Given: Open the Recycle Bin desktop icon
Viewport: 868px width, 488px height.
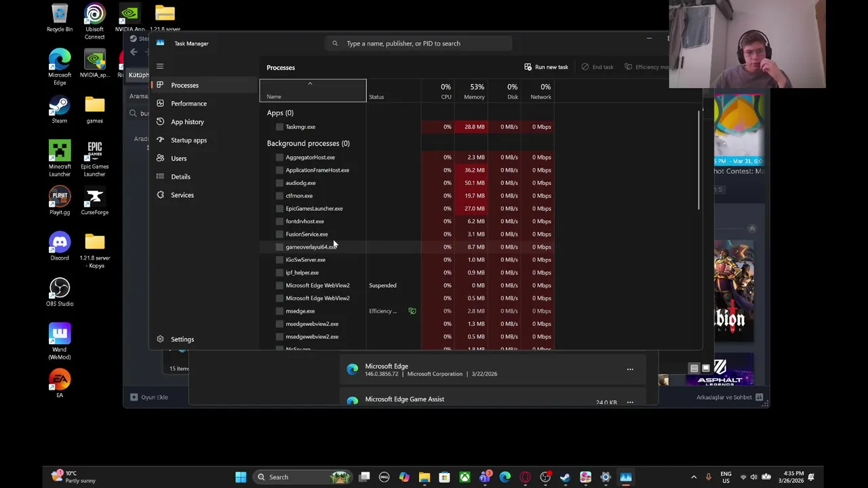Looking at the screenshot, I should tap(60, 18).
